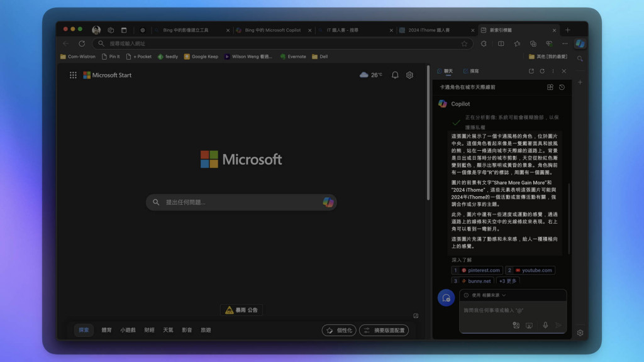Open Copilot pane in new window icon
This screenshot has height=362, width=644.
(531, 71)
